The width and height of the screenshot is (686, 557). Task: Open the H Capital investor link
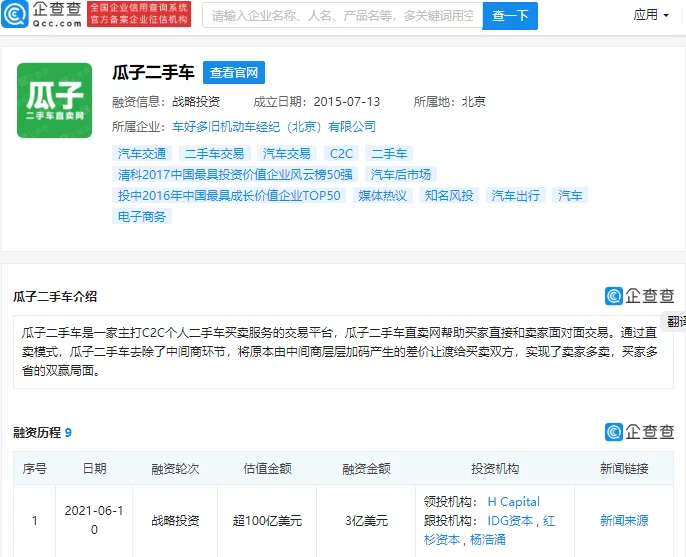pos(514,502)
